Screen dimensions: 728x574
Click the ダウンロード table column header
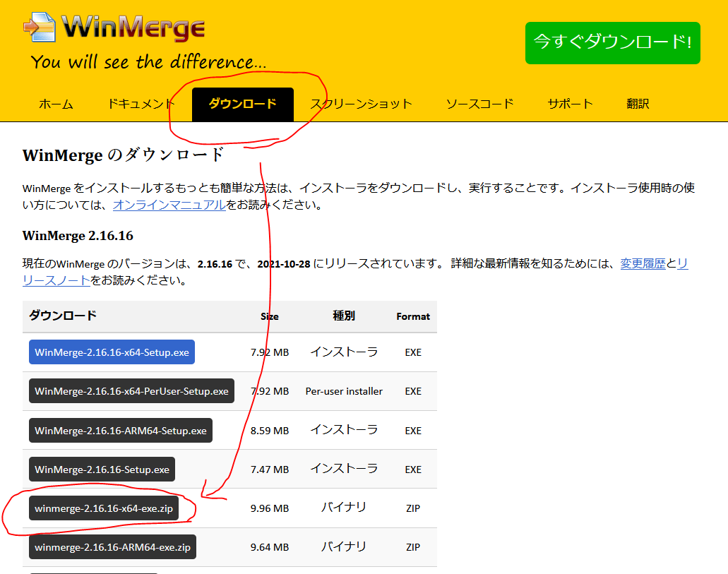pos(63,316)
